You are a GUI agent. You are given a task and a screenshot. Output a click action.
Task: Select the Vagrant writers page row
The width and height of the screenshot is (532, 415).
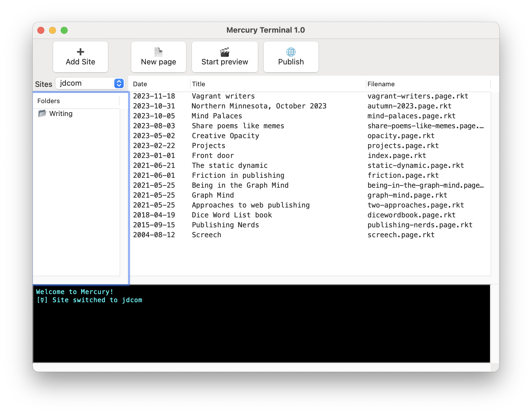tap(223, 96)
